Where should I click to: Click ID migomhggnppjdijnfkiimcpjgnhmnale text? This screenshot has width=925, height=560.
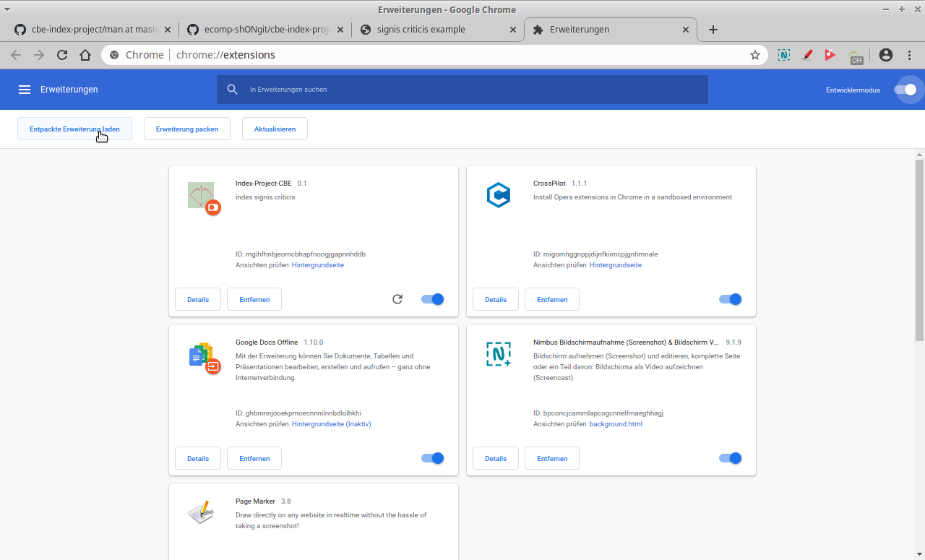click(595, 254)
